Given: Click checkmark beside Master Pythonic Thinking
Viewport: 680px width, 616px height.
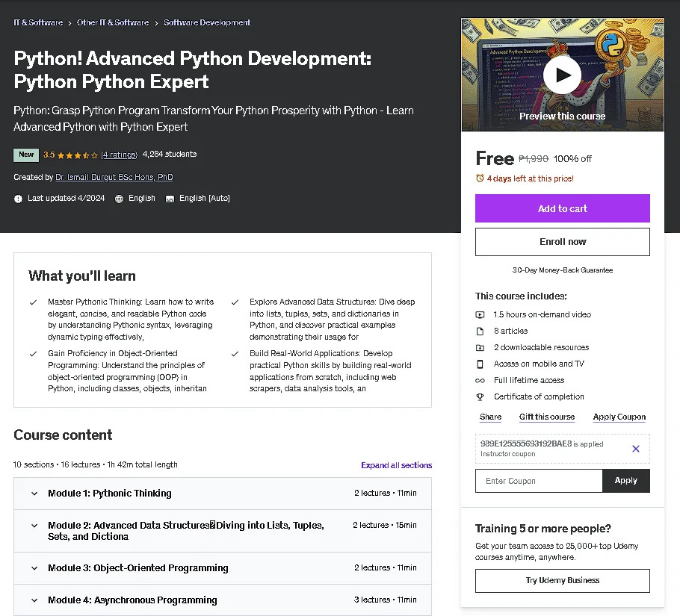Looking at the screenshot, I should coord(33,302).
